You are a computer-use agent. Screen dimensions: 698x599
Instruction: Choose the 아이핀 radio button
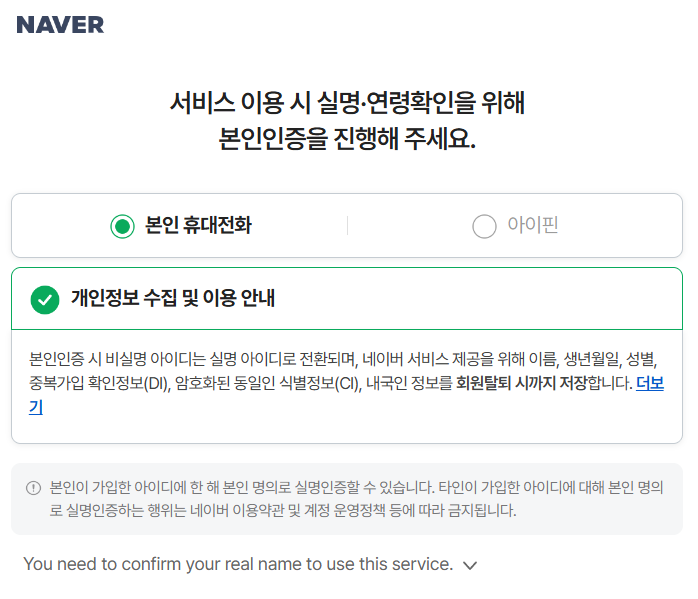(x=484, y=226)
